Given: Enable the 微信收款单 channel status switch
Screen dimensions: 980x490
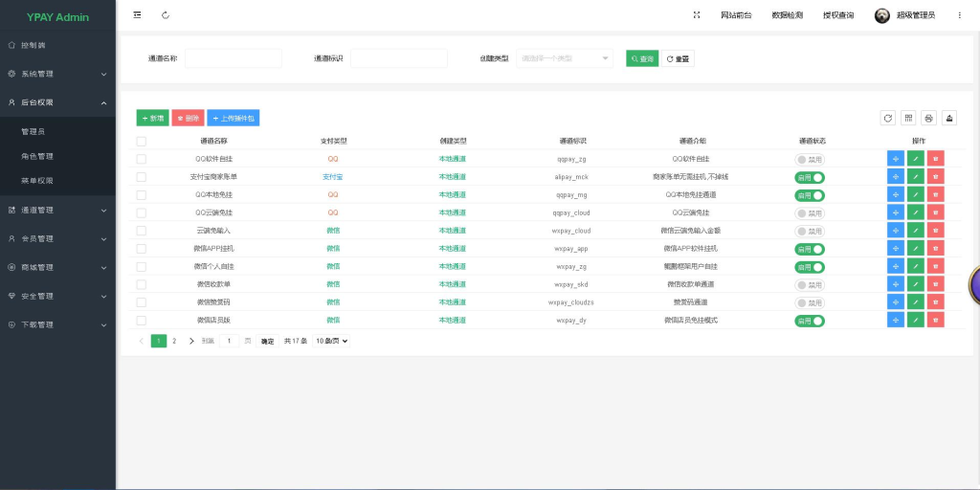Looking at the screenshot, I should (x=810, y=285).
